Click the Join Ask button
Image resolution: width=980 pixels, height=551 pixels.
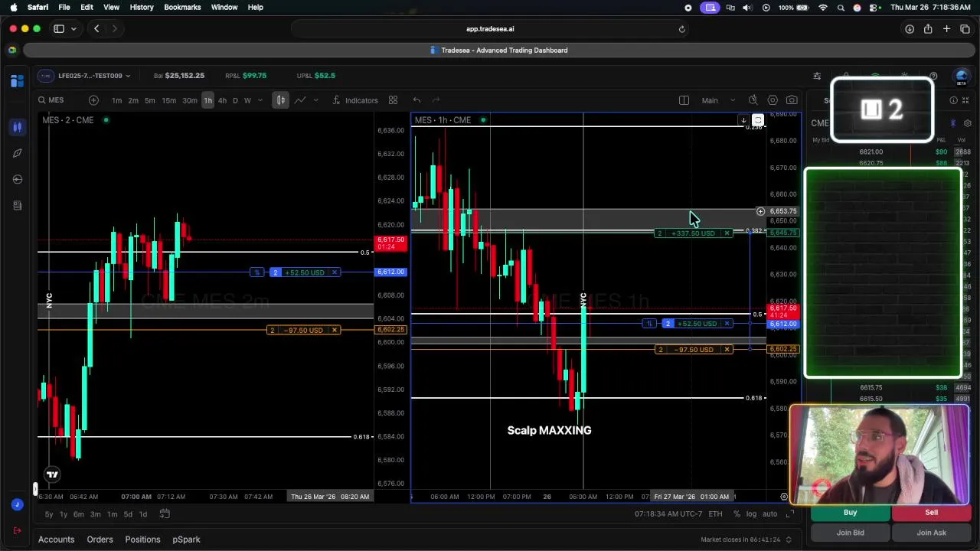[x=931, y=533]
